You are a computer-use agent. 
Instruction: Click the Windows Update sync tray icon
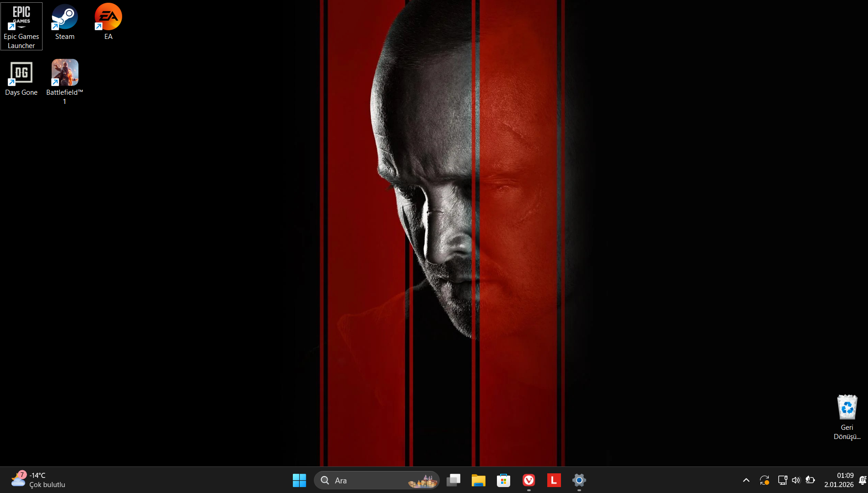click(765, 480)
